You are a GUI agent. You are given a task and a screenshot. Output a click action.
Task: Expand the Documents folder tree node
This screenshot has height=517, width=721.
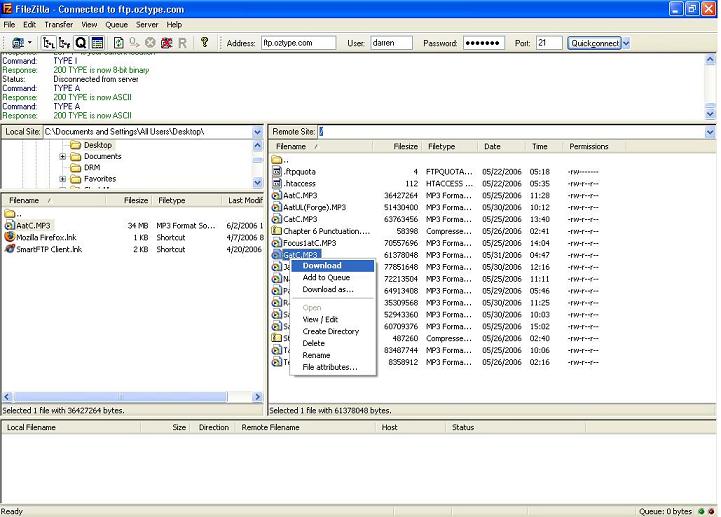click(x=63, y=156)
